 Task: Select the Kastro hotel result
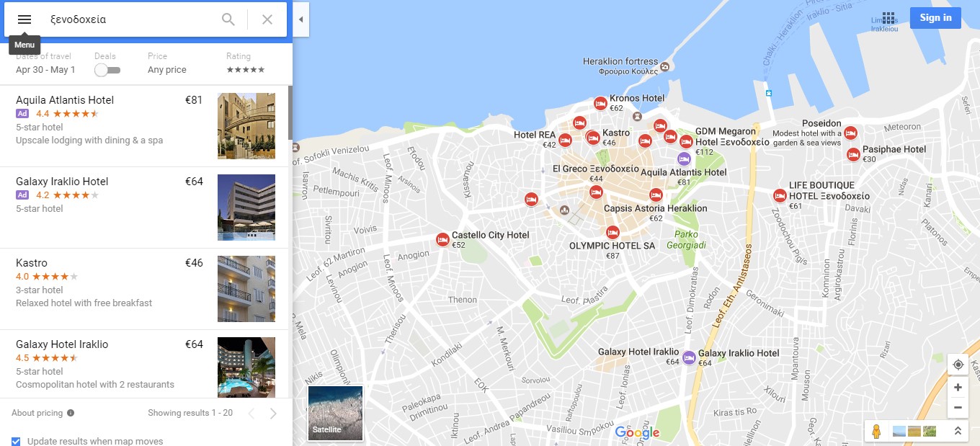(x=144, y=289)
